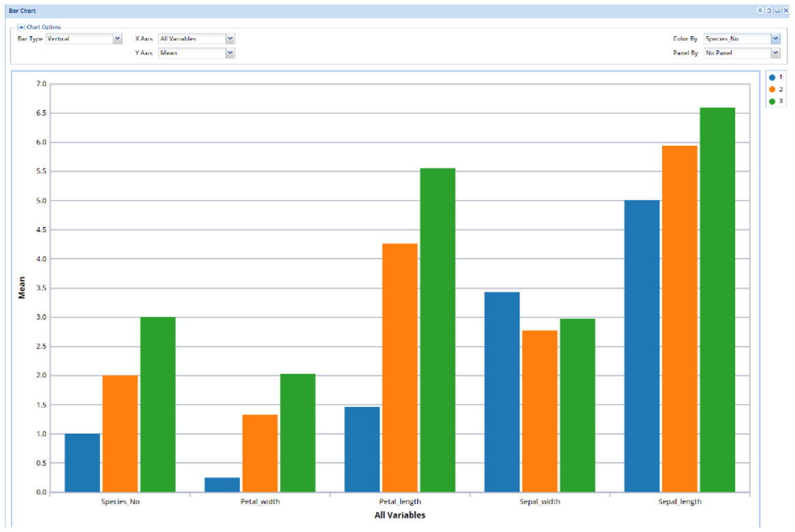The height and width of the screenshot is (532, 795).
Task: Open the Bar Type dropdown
Action: [117, 39]
